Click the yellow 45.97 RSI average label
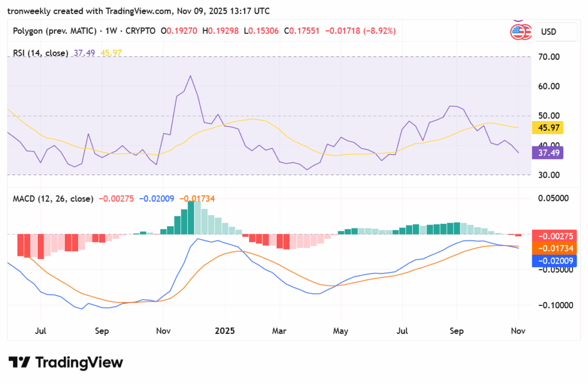Image resolution: width=588 pixels, height=384 pixels. point(550,127)
